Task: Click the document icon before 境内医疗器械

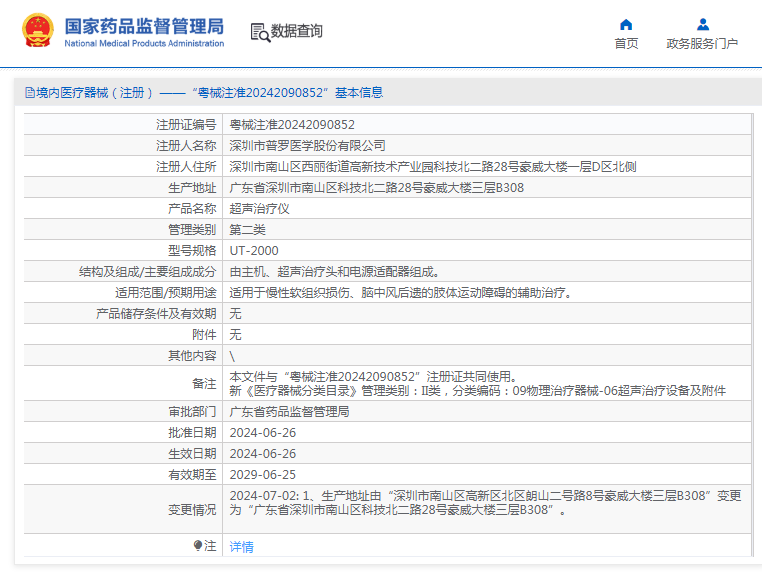Action: [x=30, y=92]
